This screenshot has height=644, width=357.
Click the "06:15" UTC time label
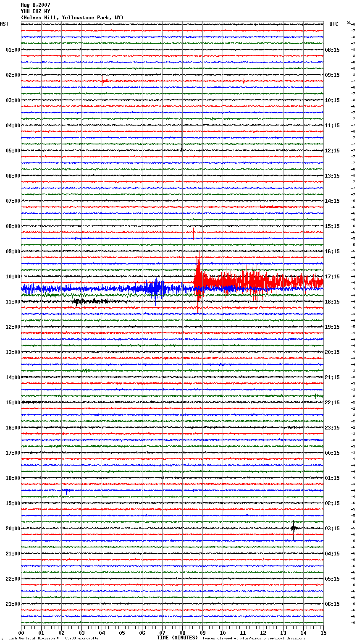click(332, 604)
